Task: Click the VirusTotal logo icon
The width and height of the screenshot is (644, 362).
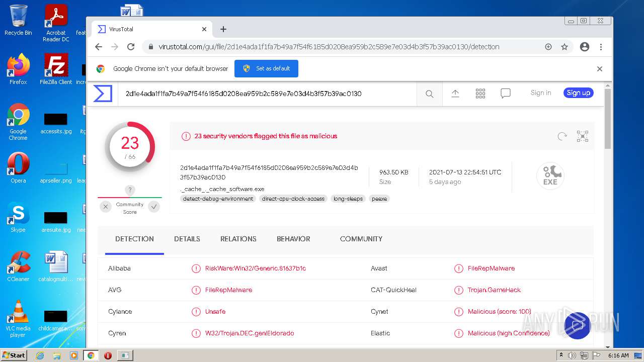Action: coord(103,94)
